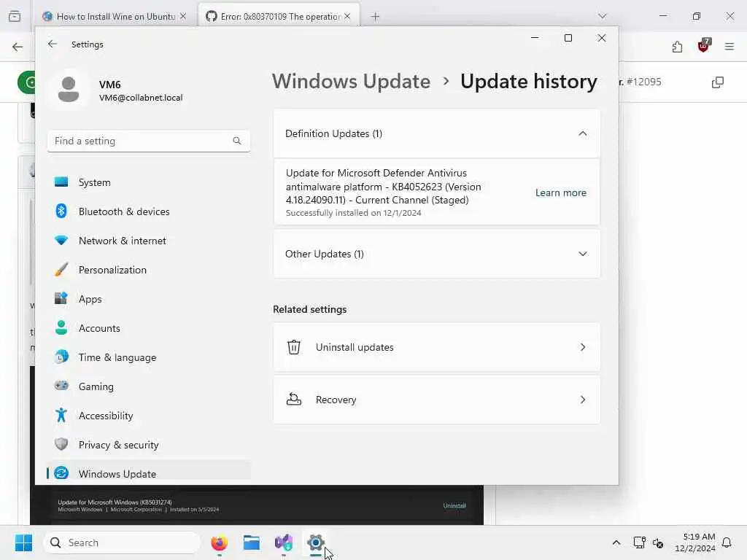747x560 pixels.
Task: Open the browser hamburger menu
Action: point(729,47)
